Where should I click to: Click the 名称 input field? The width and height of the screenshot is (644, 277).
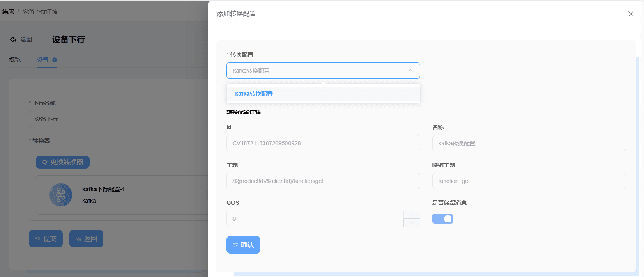click(x=529, y=143)
